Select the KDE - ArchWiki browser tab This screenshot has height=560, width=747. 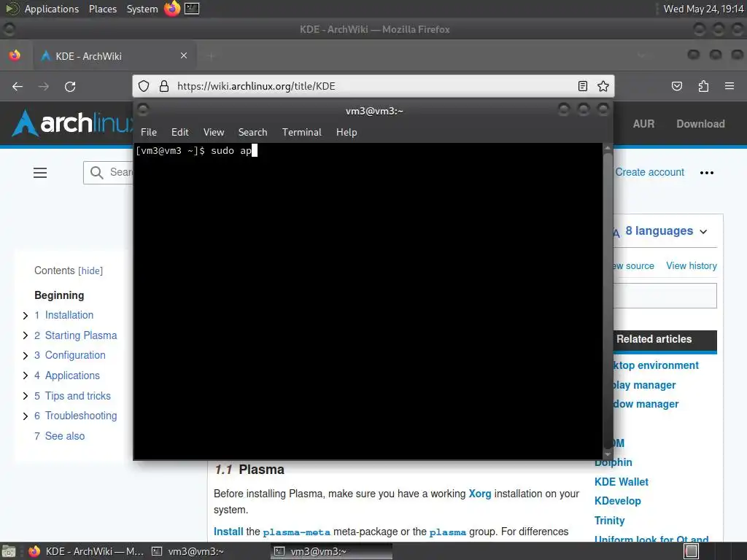[115, 55]
